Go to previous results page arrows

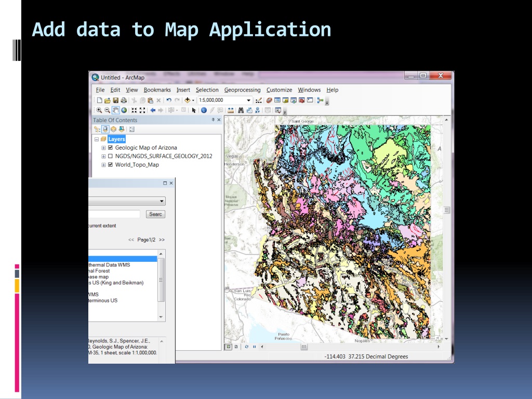(x=131, y=240)
